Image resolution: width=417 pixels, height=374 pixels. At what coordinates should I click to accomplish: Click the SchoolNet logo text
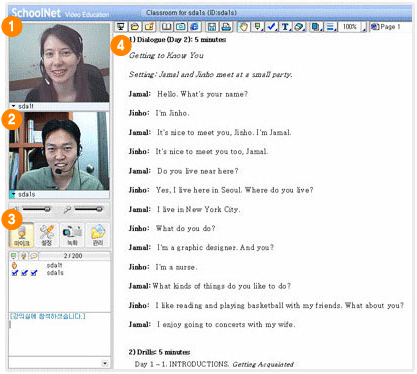[36, 13]
